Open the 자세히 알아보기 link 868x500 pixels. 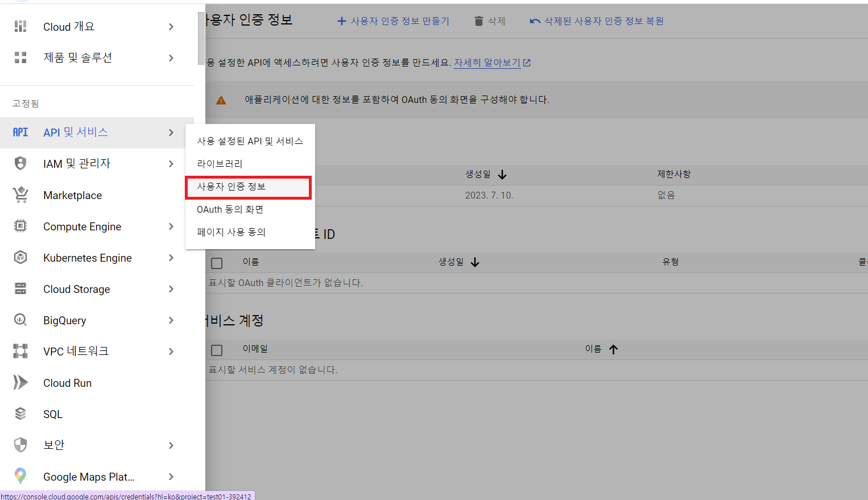[x=487, y=63]
